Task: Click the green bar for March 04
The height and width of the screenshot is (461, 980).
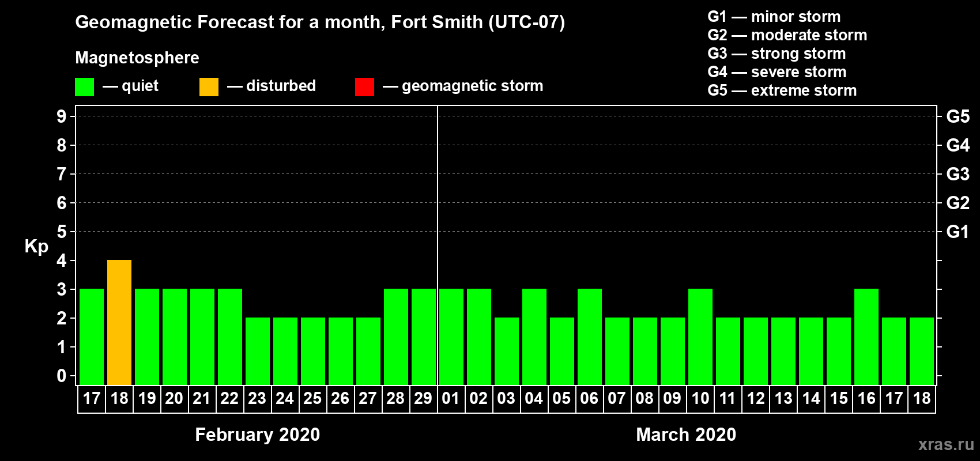Action: click(534, 337)
